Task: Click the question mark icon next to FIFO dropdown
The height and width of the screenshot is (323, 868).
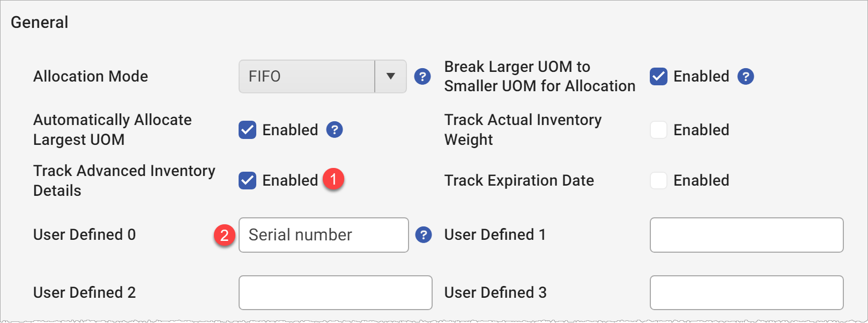Action: point(423,77)
